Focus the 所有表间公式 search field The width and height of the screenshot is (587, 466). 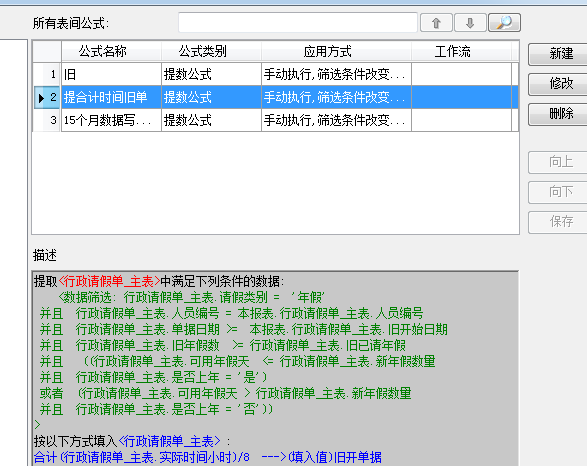298,23
